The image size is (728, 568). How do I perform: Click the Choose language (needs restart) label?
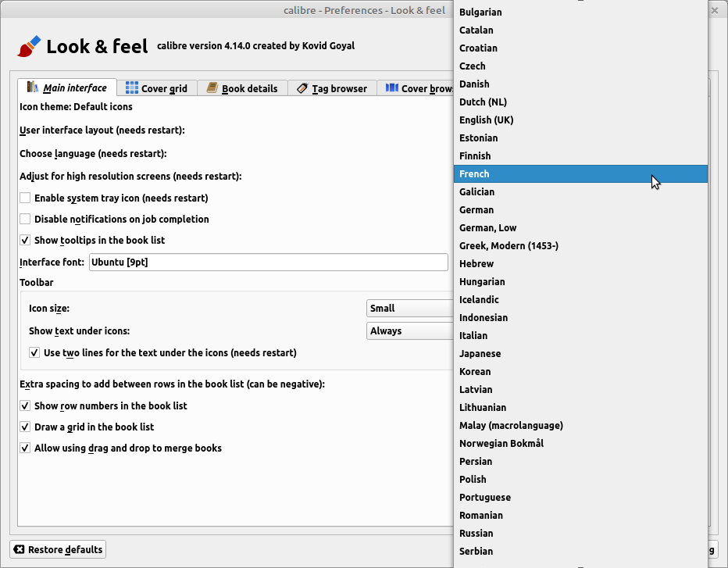93,154
